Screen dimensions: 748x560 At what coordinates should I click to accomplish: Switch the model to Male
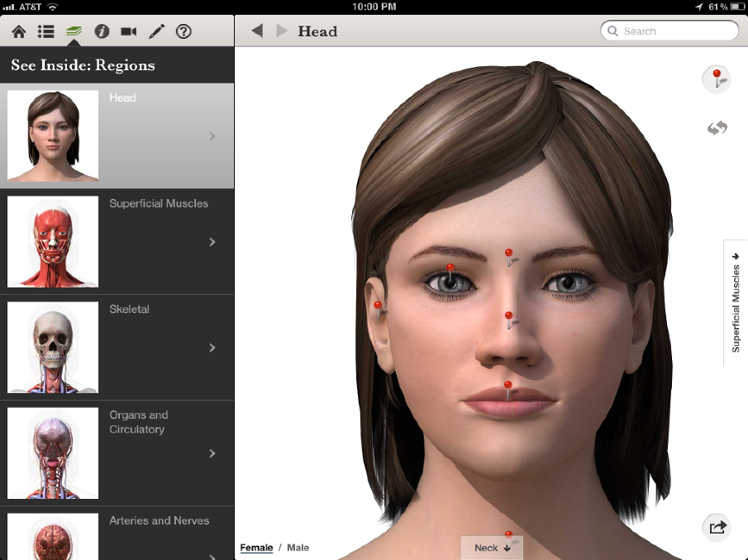pyautogui.click(x=298, y=548)
